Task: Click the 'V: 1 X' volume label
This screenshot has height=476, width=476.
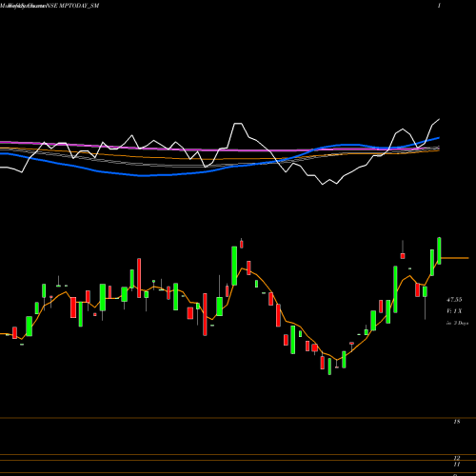Action: coord(454,311)
